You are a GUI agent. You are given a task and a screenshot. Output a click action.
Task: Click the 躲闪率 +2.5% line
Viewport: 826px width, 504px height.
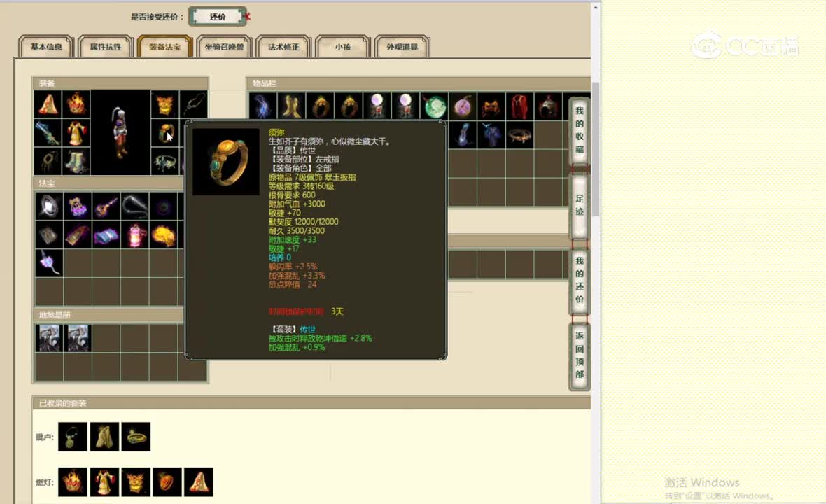(x=293, y=267)
